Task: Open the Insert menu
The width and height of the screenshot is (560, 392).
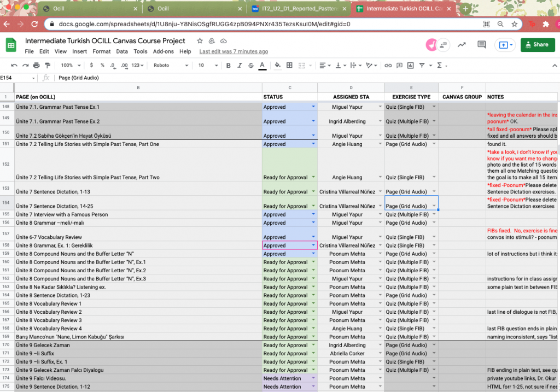Action: coord(80,51)
